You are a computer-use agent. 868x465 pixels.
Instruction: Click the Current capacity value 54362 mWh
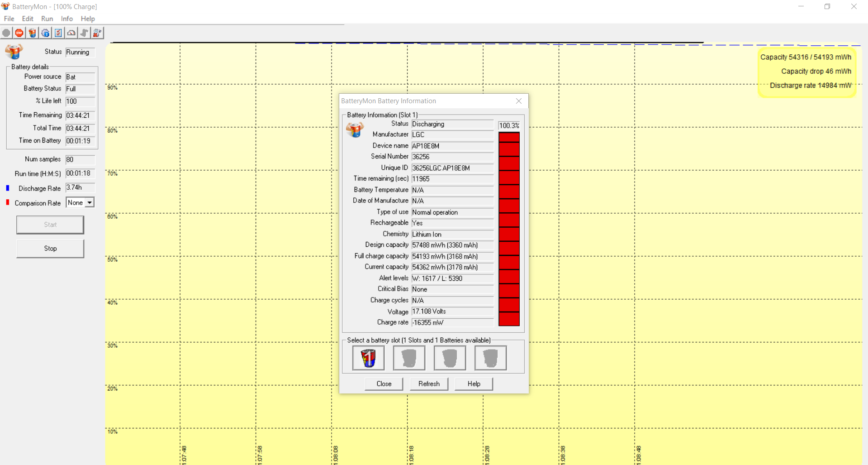click(452, 267)
